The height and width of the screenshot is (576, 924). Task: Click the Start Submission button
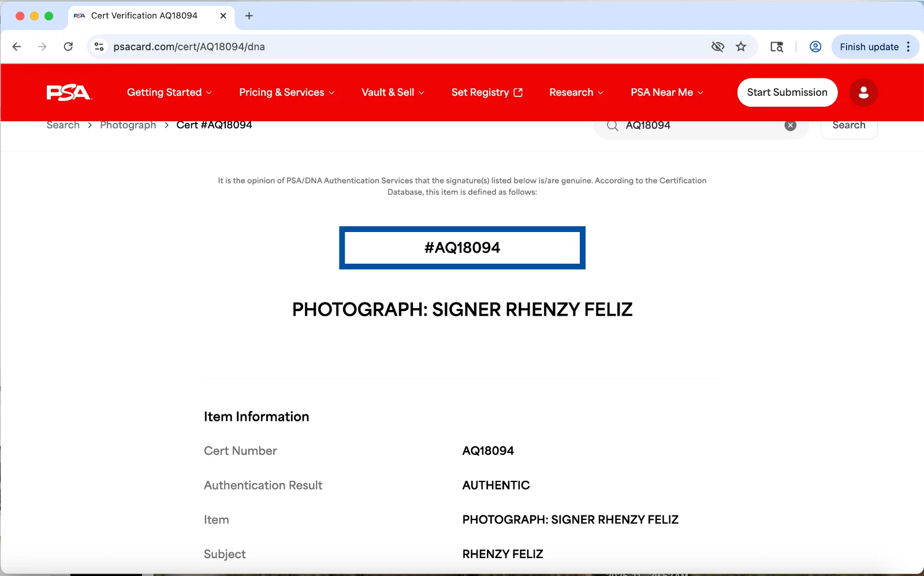[x=787, y=92]
